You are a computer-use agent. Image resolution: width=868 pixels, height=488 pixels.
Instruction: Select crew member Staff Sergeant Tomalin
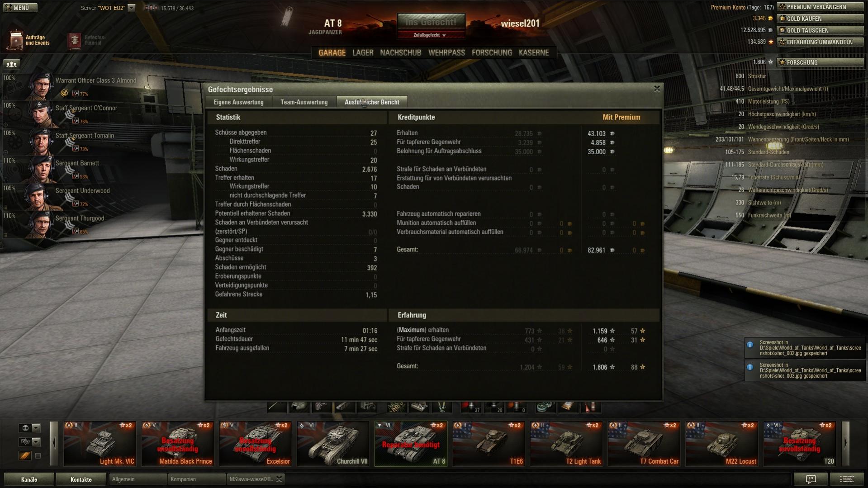pos(72,142)
